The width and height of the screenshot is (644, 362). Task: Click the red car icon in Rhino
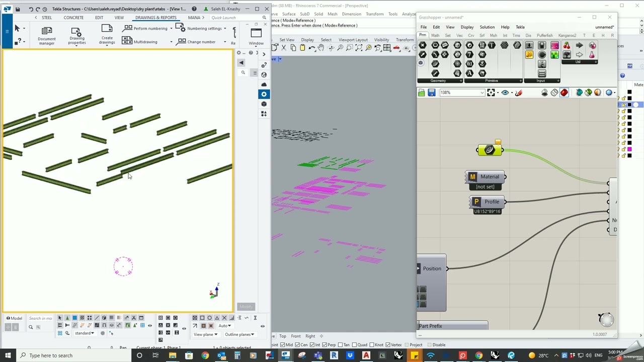coord(396,48)
